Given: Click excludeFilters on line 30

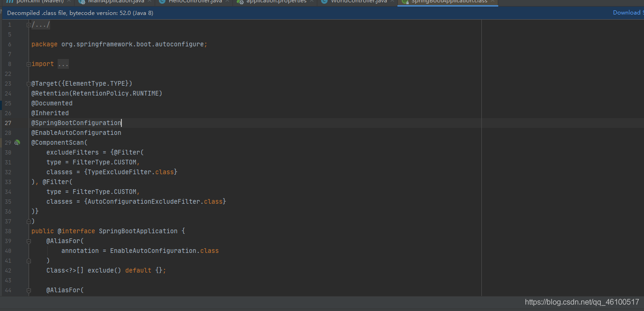Looking at the screenshot, I should (73, 153).
